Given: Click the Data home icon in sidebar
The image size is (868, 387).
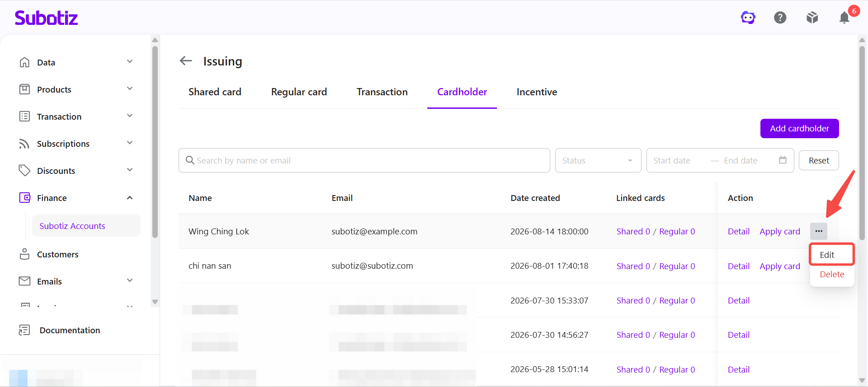Looking at the screenshot, I should click(x=24, y=62).
